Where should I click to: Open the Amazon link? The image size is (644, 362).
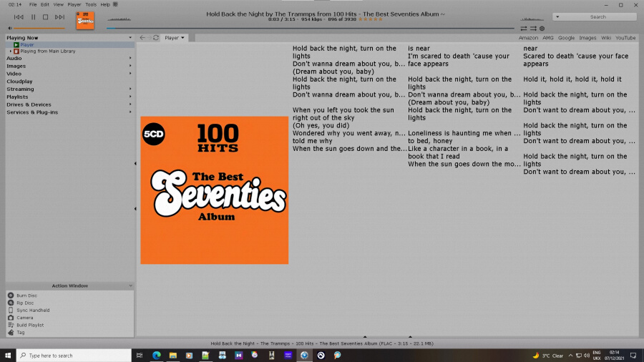528,38
